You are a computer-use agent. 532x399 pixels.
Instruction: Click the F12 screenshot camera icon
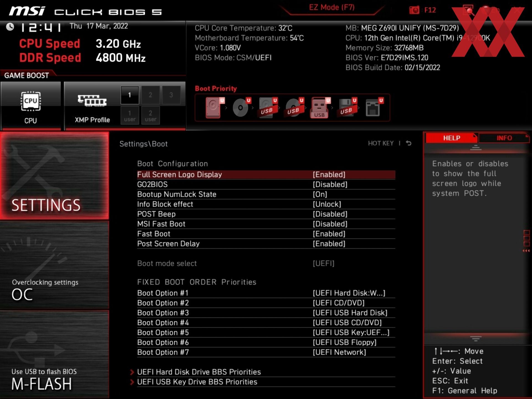(x=414, y=10)
